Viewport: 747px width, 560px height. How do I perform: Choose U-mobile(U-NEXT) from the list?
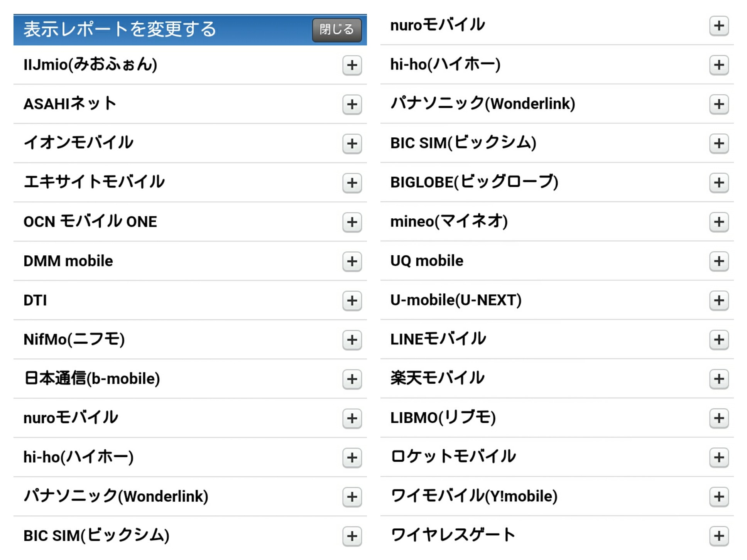coord(456,300)
